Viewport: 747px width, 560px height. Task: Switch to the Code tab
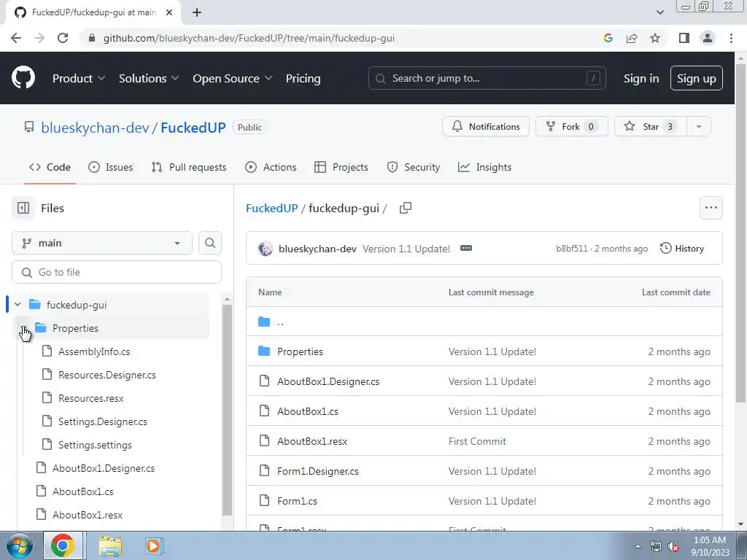[x=50, y=167]
